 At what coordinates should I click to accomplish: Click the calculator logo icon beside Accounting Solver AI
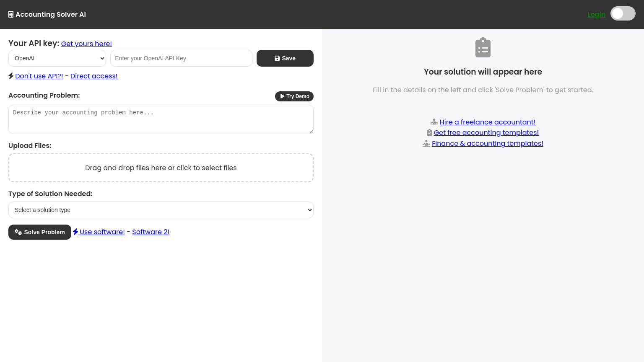click(11, 14)
